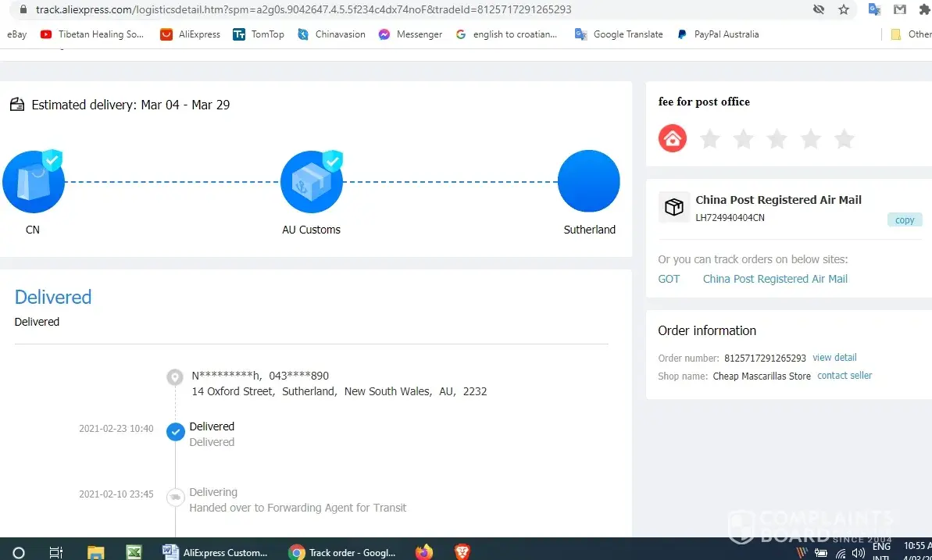This screenshot has height=560, width=932.
Task: Open the eBay bookmark
Action: tap(16, 34)
